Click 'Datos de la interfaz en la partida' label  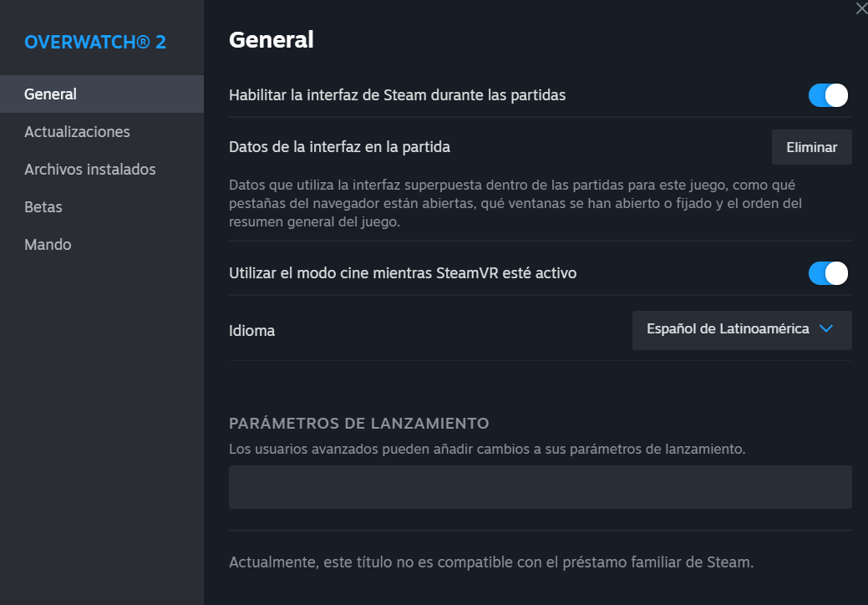[339, 147]
